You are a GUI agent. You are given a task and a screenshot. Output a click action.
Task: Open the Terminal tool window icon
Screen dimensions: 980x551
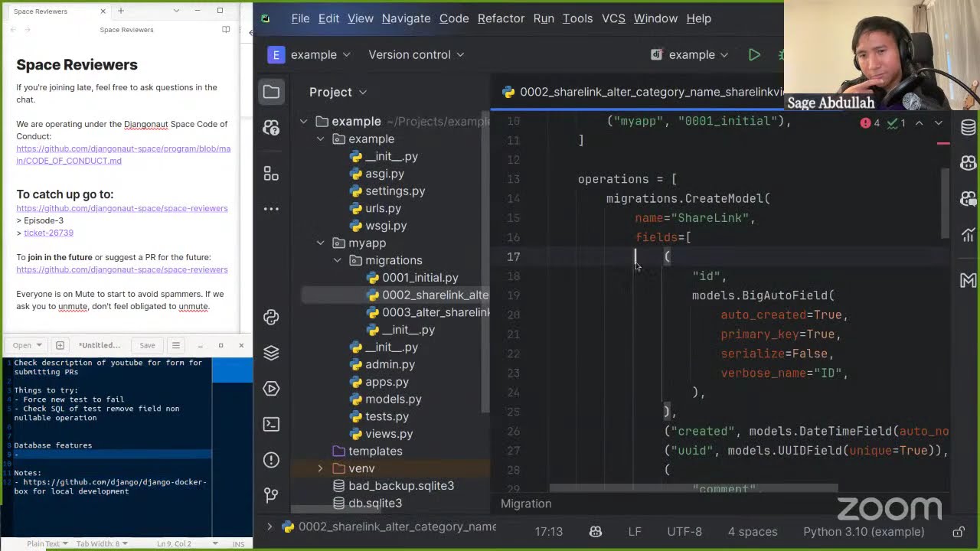click(x=271, y=424)
